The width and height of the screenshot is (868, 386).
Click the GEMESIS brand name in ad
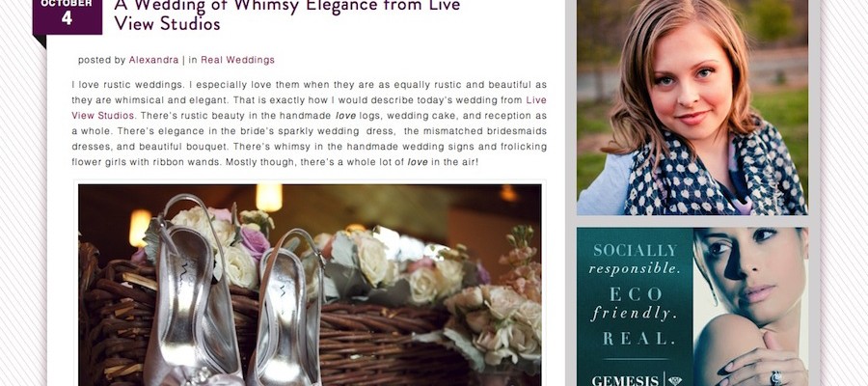(625, 381)
